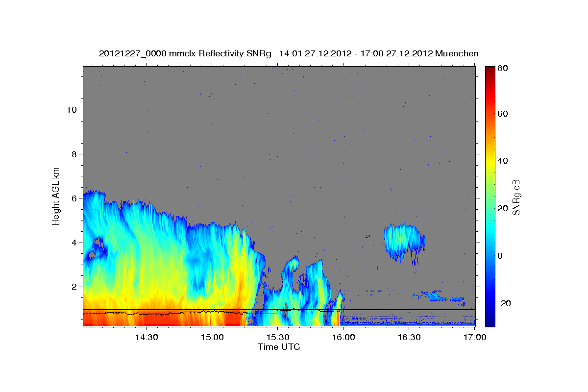The height and width of the screenshot is (392, 588).
Task: Click the "Time UTC" x-axis label
Action: pos(279,347)
